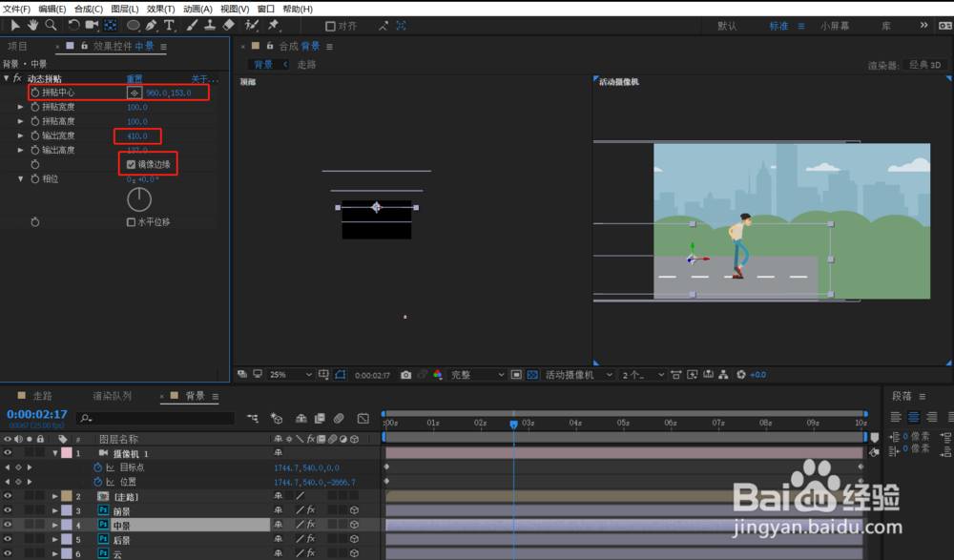This screenshot has height=560, width=954.
Task: Toggle transparency grid in viewer
Action: (532, 375)
